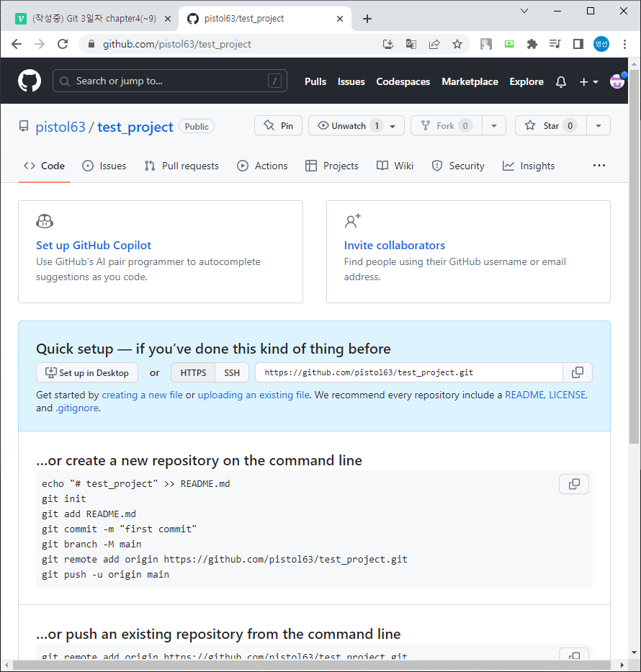Viewport: 641px width, 672px height.
Task: Expand the Star lists dropdown arrow
Action: pyautogui.click(x=599, y=125)
